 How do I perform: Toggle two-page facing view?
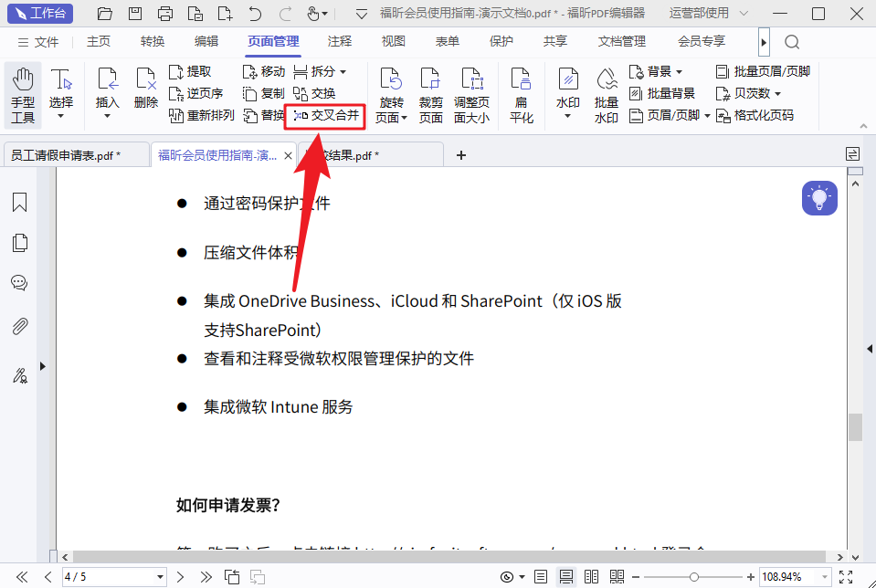(x=591, y=577)
